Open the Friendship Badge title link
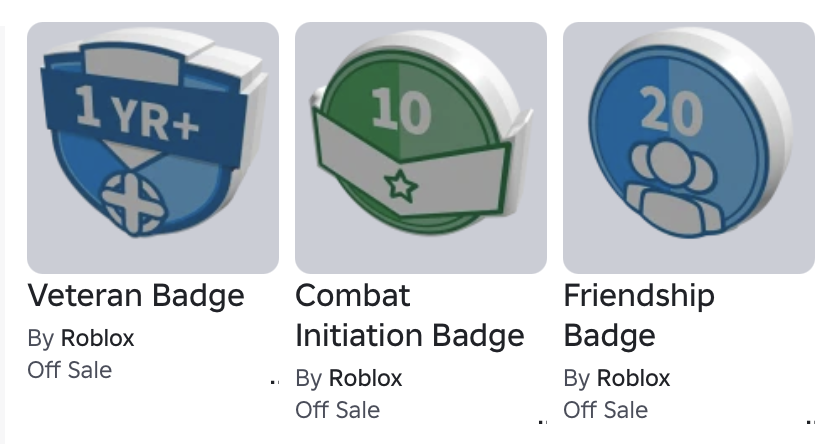 click(x=639, y=315)
